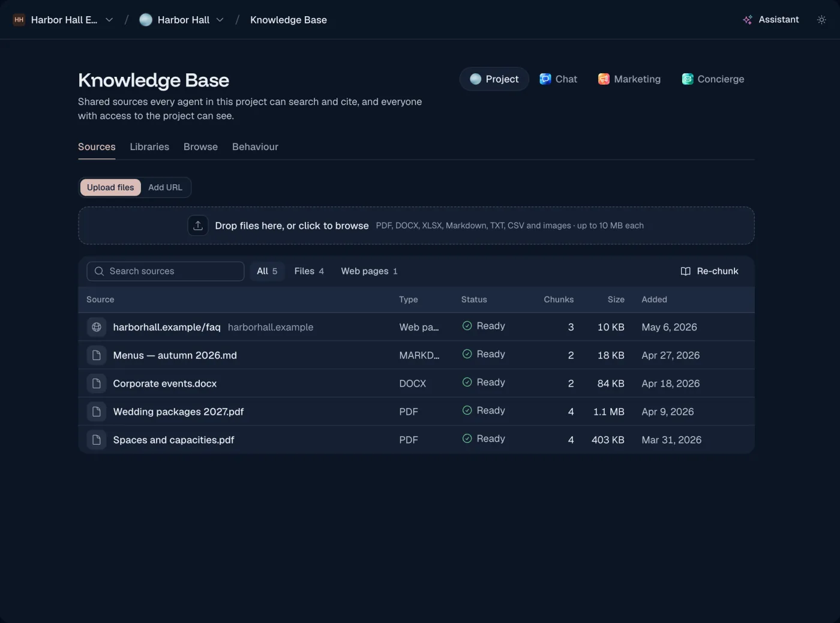
Task: Click Ready status for Menus — autumn 2026.md
Action: tap(484, 354)
